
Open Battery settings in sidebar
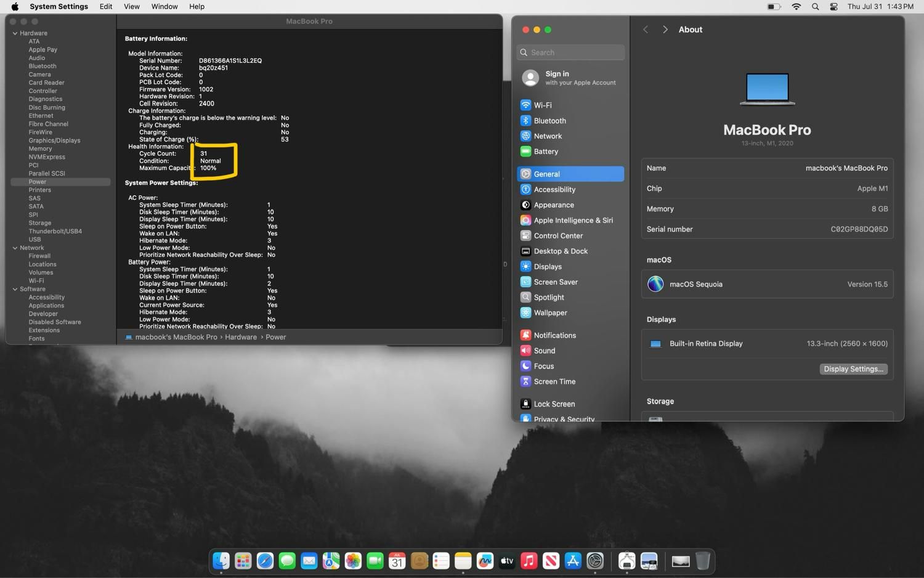click(x=570, y=152)
